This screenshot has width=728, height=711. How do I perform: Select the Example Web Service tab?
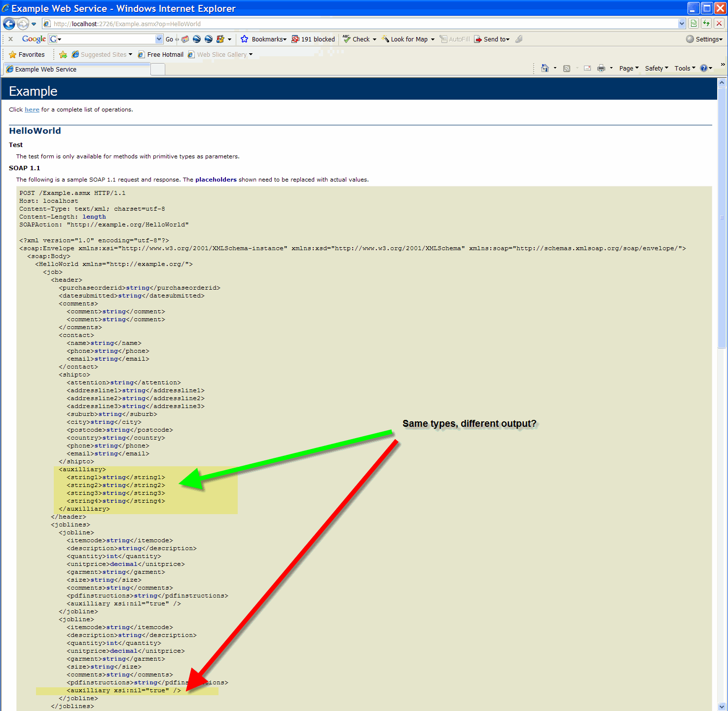tap(76, 70)
